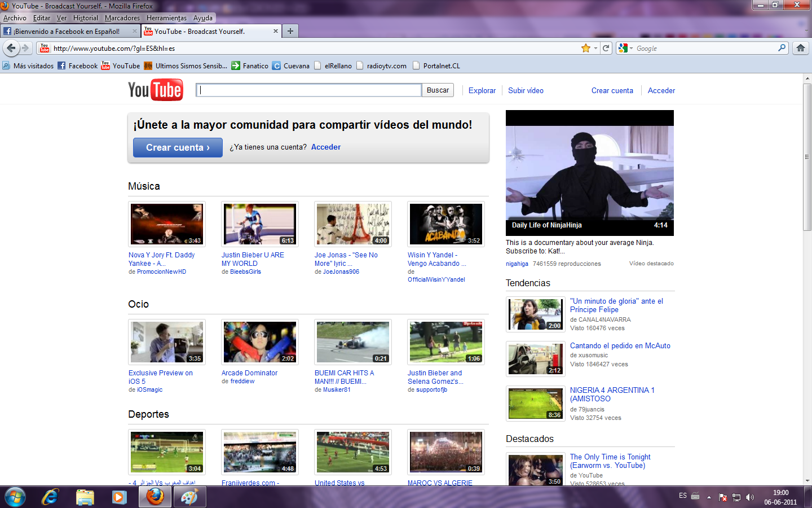Go to the home page via house icon
This screenshot has width=812, height=508.
pos(801,48)
